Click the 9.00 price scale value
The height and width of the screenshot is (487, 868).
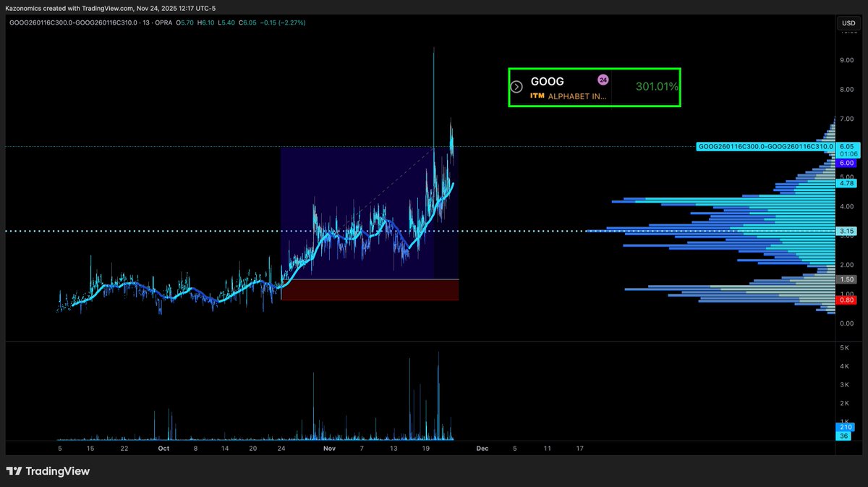(847, 61)
